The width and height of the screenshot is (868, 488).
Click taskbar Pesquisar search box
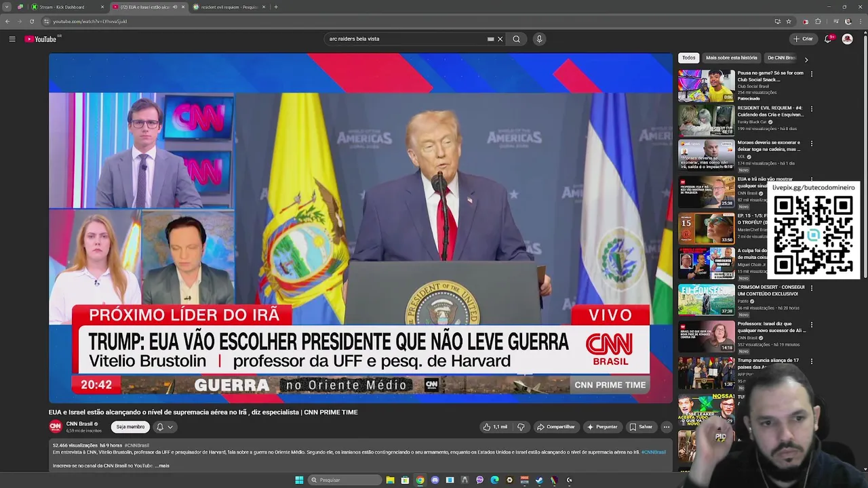click(345, 480)
